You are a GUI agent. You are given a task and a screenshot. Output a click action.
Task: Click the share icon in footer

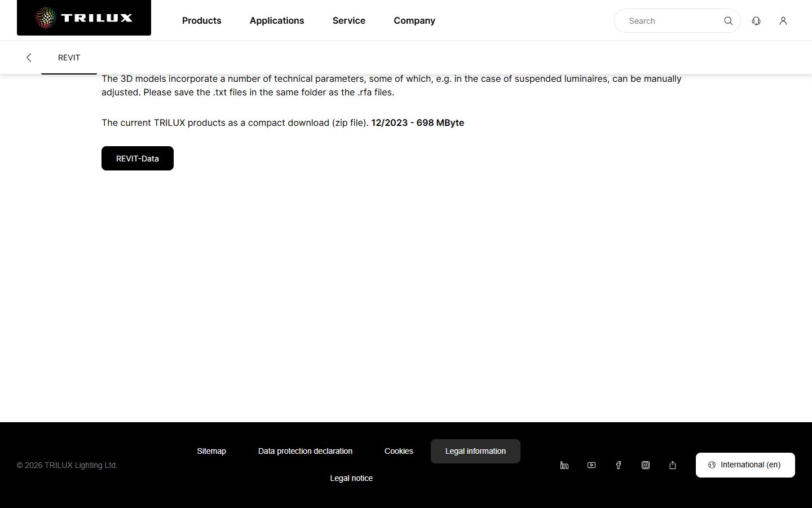pyautogui.click(x=673, y=465)
